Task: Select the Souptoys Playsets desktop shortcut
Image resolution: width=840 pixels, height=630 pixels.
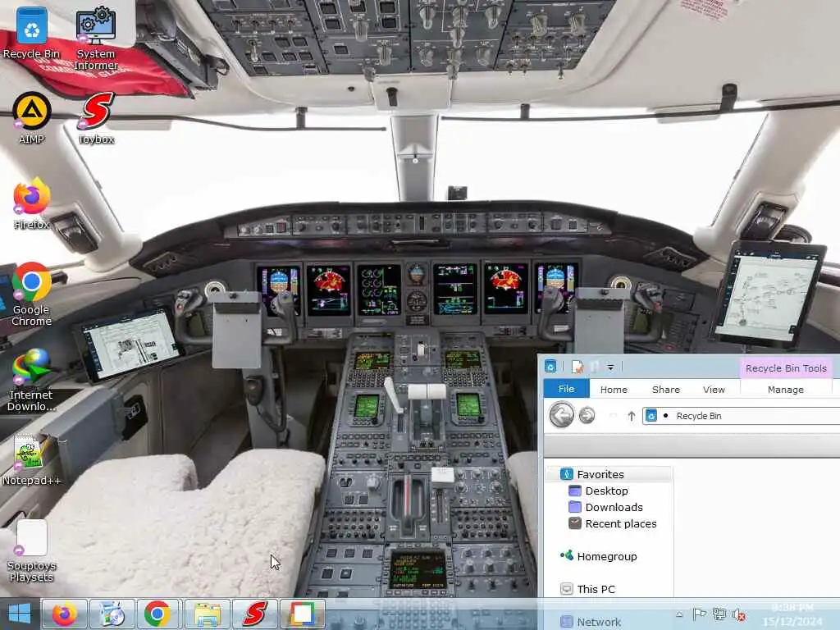Action: pyautogui.click(x=32, y=550)
